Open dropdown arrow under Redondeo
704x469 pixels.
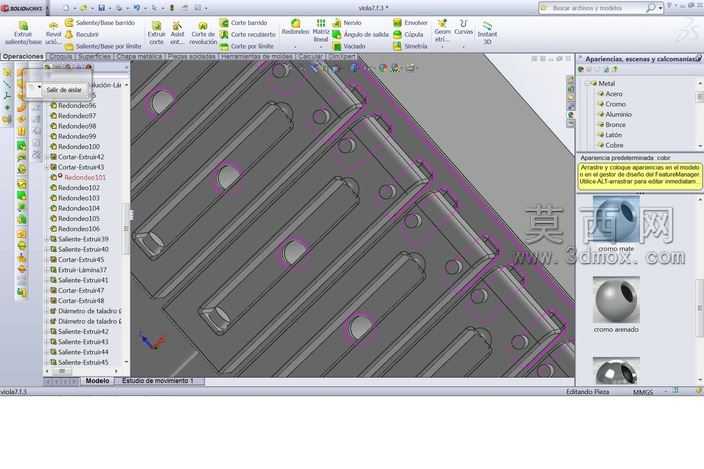click(x=295, y=47)
